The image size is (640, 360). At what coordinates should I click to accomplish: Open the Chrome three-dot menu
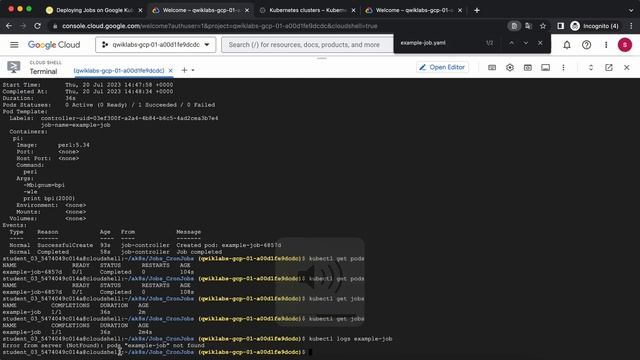(x=631, y=26)
